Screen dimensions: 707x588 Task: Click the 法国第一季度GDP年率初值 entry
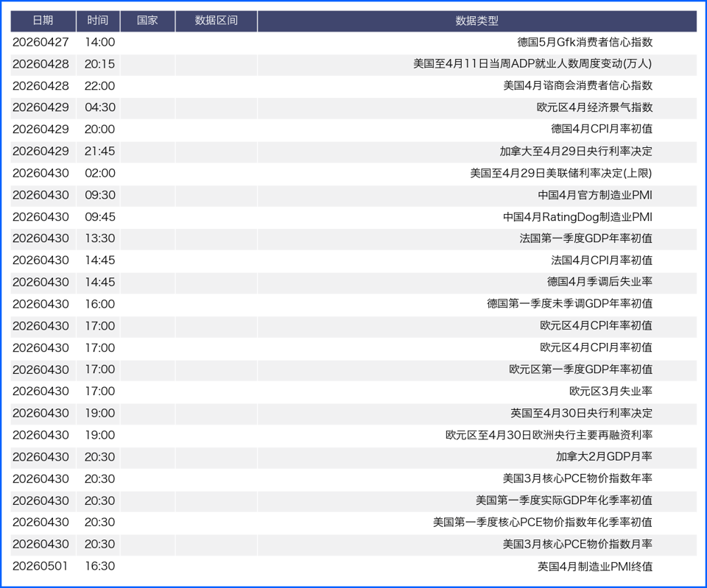click(x=585, y=239)
